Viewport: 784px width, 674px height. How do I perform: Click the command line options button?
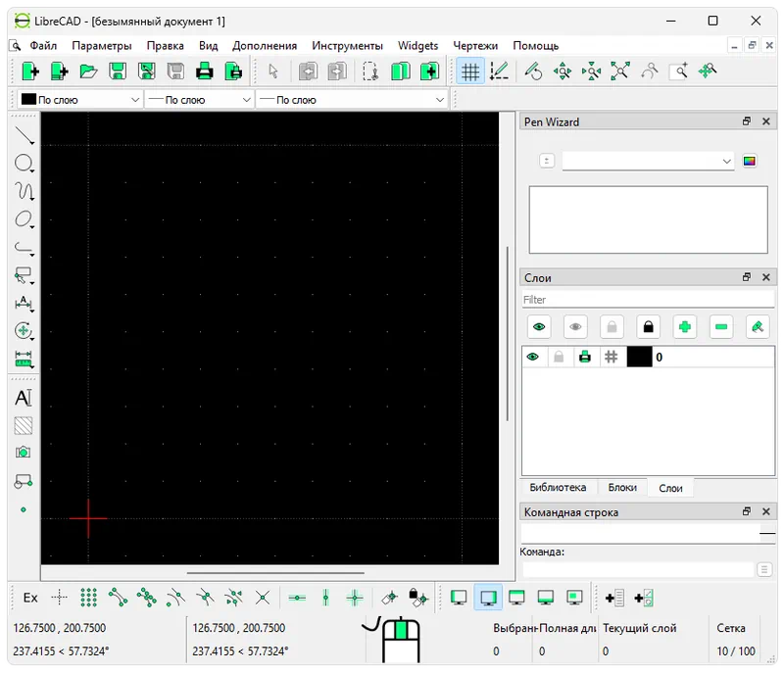764,569
